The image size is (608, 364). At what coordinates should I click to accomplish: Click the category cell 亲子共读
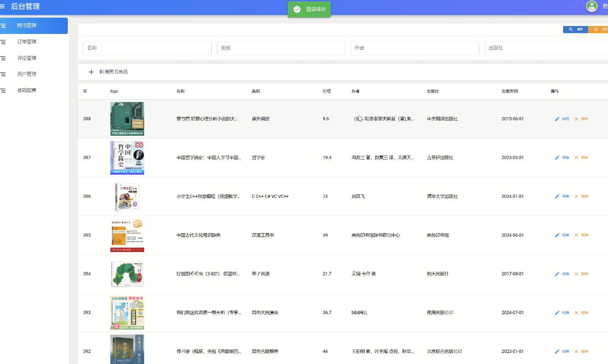(261, 274)
